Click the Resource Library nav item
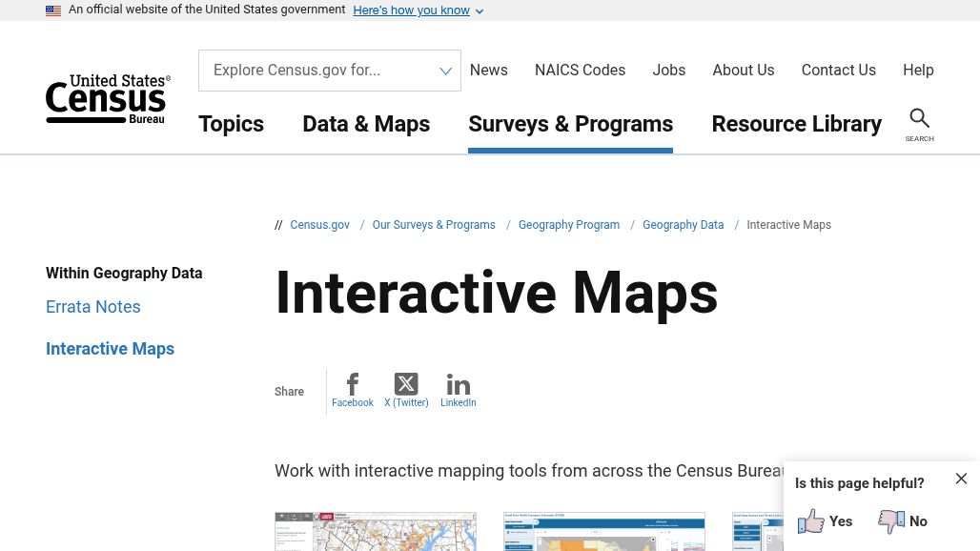Viewport: 980px width, 551px height. click(796, 124)
